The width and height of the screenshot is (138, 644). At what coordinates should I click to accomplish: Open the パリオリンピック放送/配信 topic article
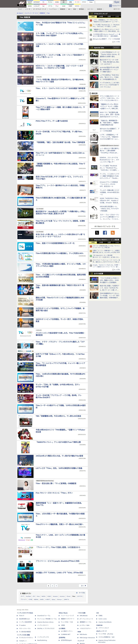60,334
